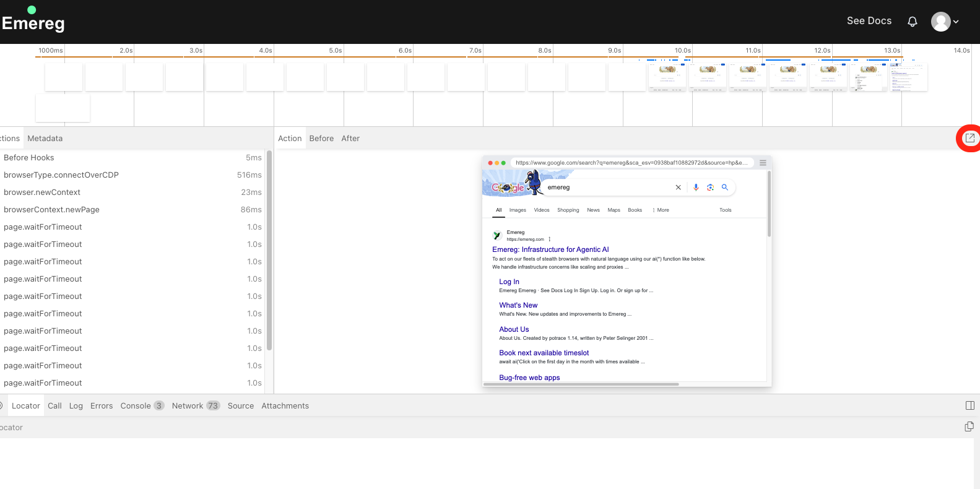
Task: Select the Videos tab in Google results
Action: point(542,210)
